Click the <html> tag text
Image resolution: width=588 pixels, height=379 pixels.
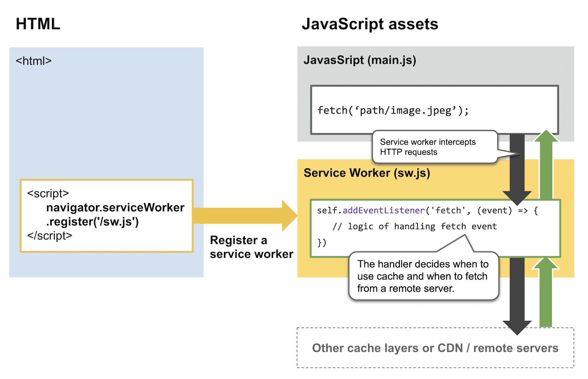34,61
